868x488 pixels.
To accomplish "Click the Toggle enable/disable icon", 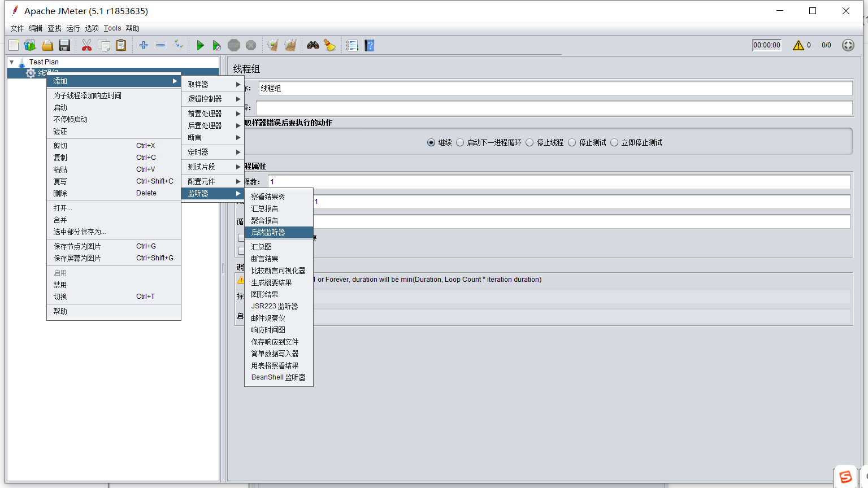I will coord(177,44).
